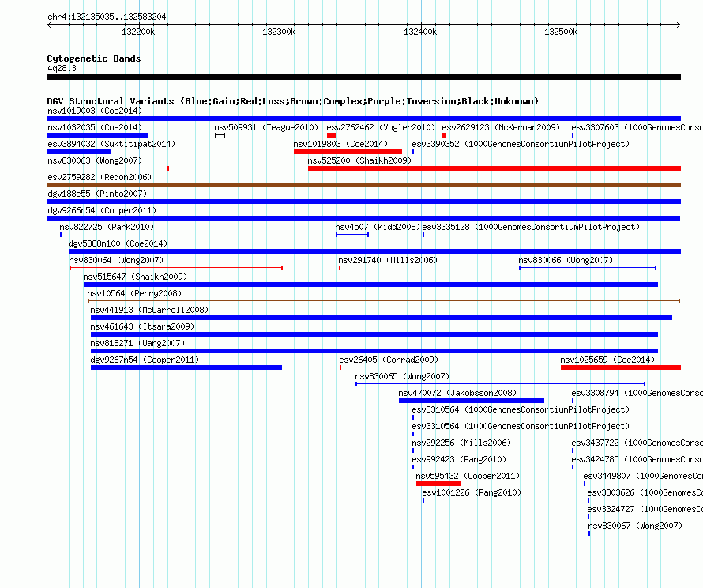Screen dimensions: 703x588
Task: Select the nsv291740 (Mills2006) label
Action: click(388, 260)
